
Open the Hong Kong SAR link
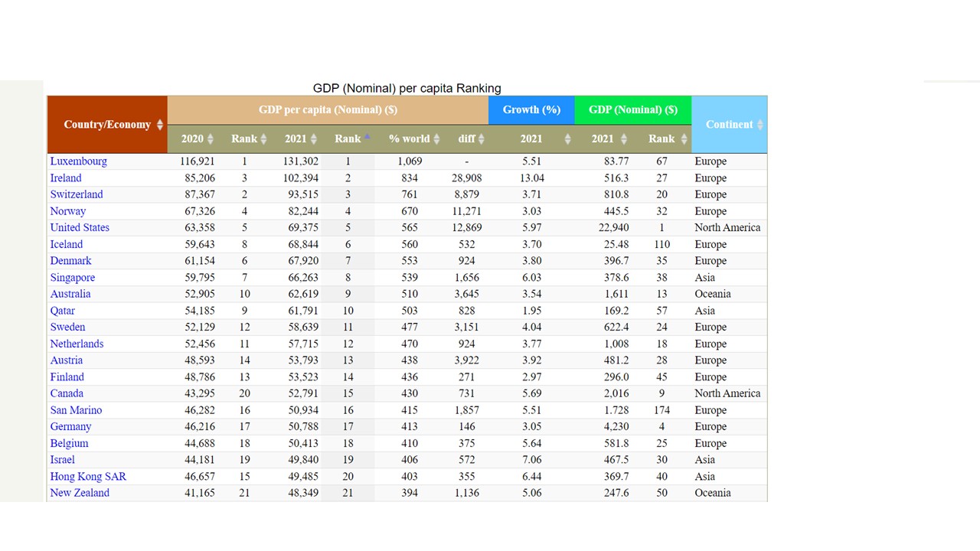pos(88,476)
